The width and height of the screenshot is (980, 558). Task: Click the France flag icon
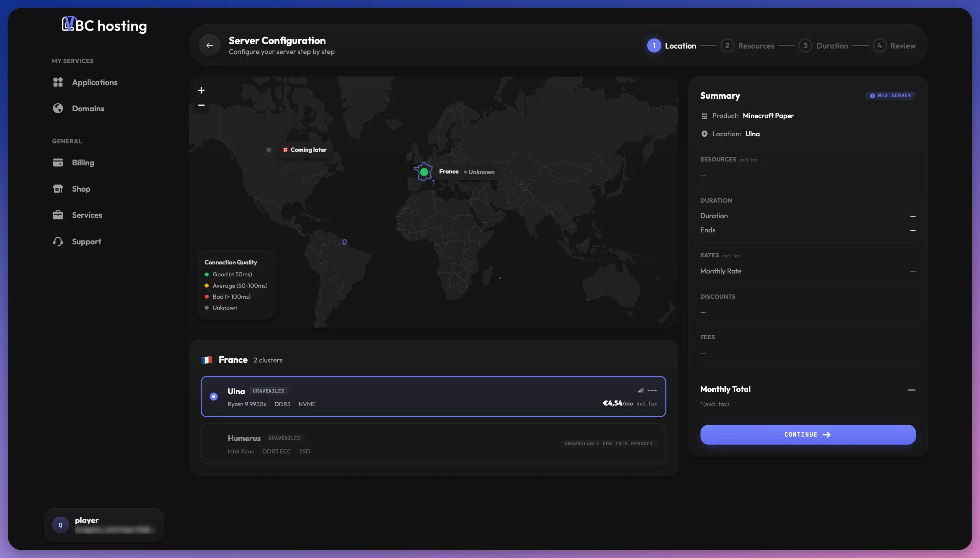click(x=206, y=360)
